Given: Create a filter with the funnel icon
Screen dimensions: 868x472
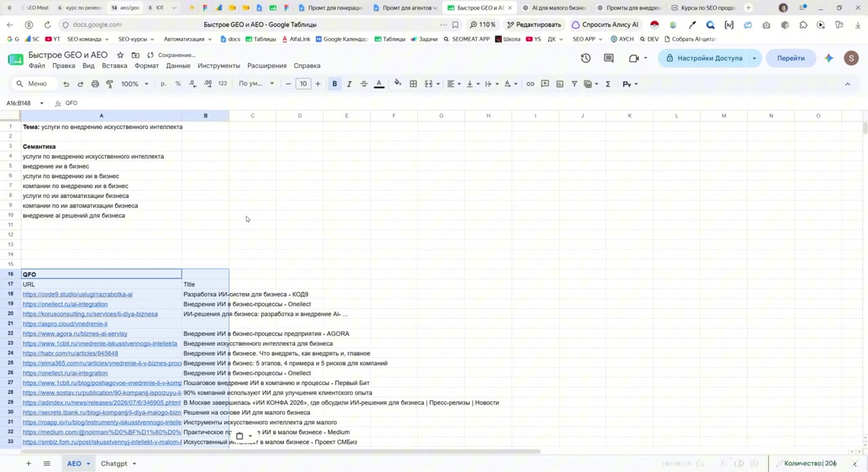Looking at the screenshot, I should (x=574, y=84).
